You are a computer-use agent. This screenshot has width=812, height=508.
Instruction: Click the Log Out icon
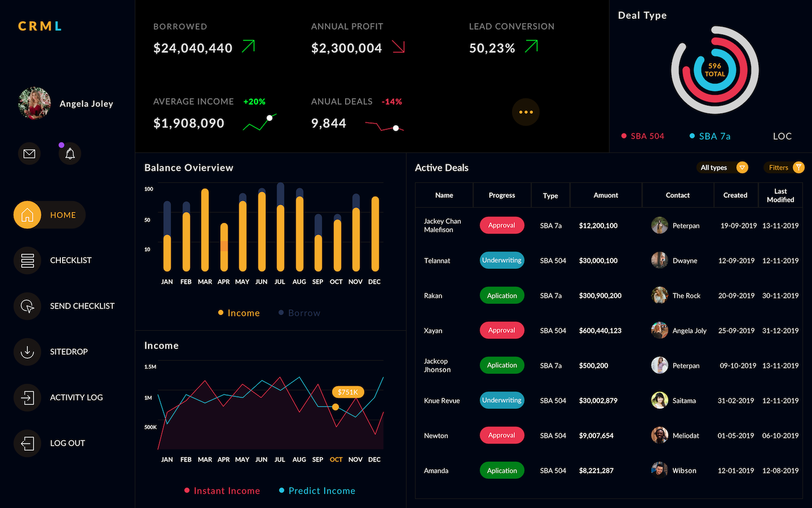[x=27, y=444]
